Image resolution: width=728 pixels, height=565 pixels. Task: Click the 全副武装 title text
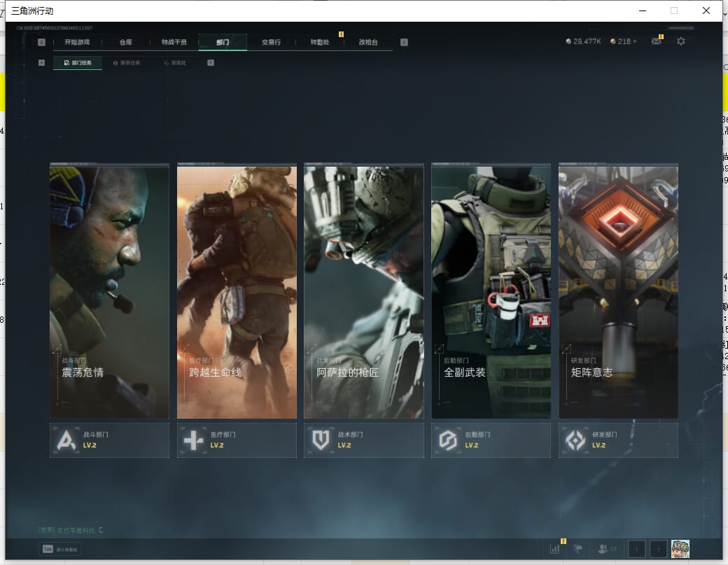pos(464,372)
